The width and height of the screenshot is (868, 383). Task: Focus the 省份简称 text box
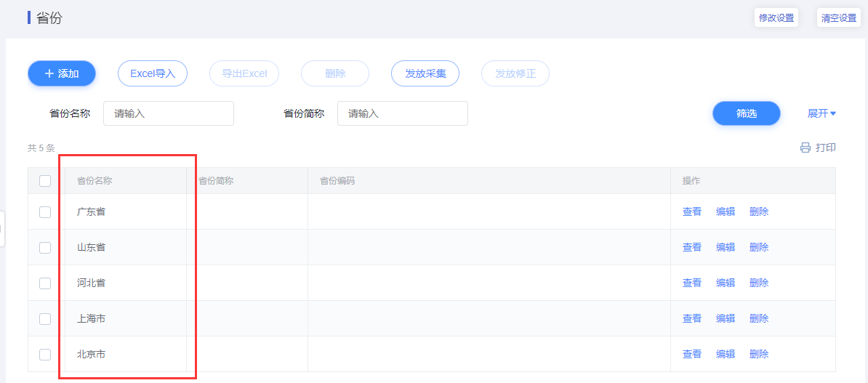tap(403, 113)
